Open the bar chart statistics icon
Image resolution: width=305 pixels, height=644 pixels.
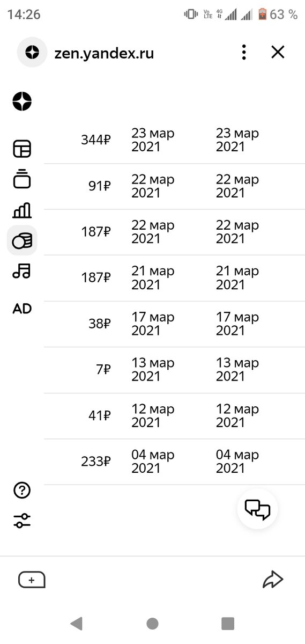click(x=22, y=210)
